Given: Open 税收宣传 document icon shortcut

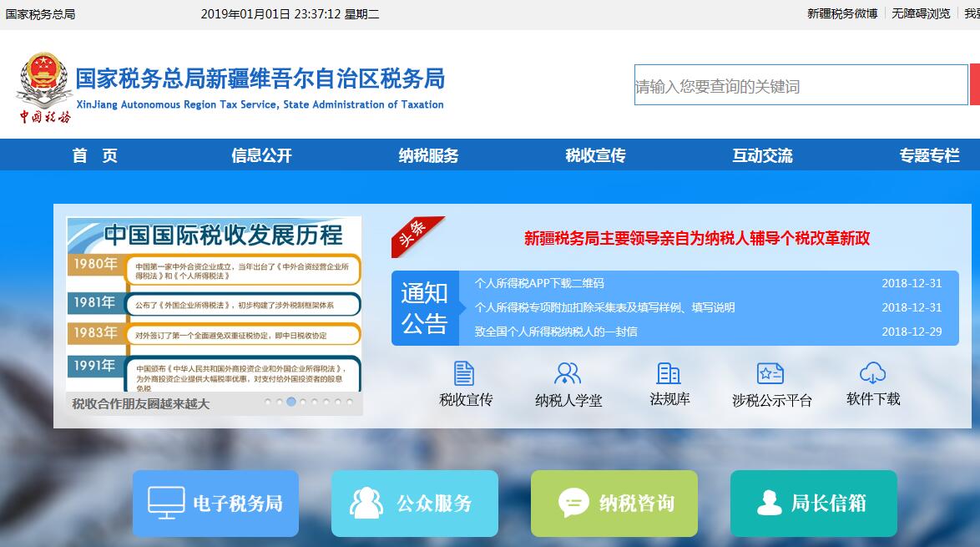Looking at the screenshot, I should click(464, 373).
